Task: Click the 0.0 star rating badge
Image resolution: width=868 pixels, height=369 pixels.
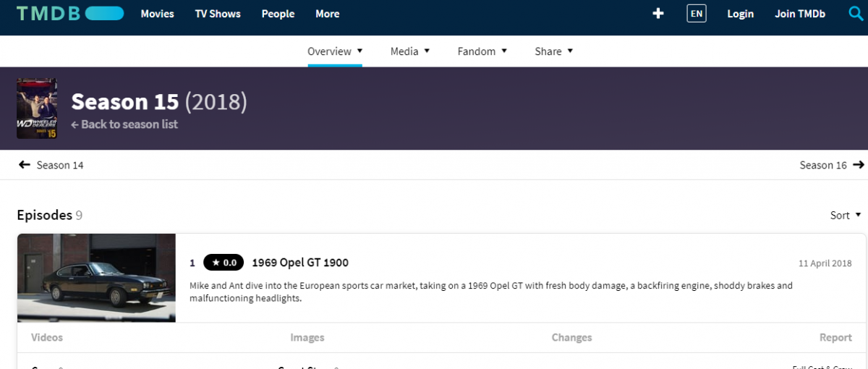Action: 224,263
